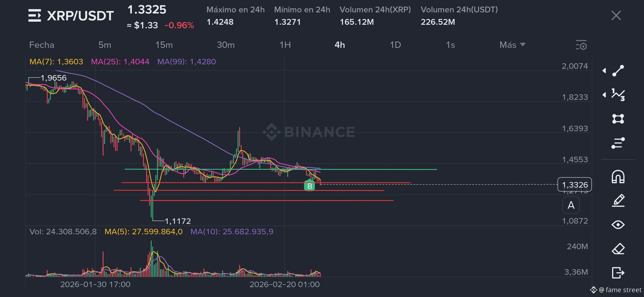Image resolution: width=644 pixels, height=297 pixels.
Task: Click the volume MA(10) label
Action: (x=232, y=232)
